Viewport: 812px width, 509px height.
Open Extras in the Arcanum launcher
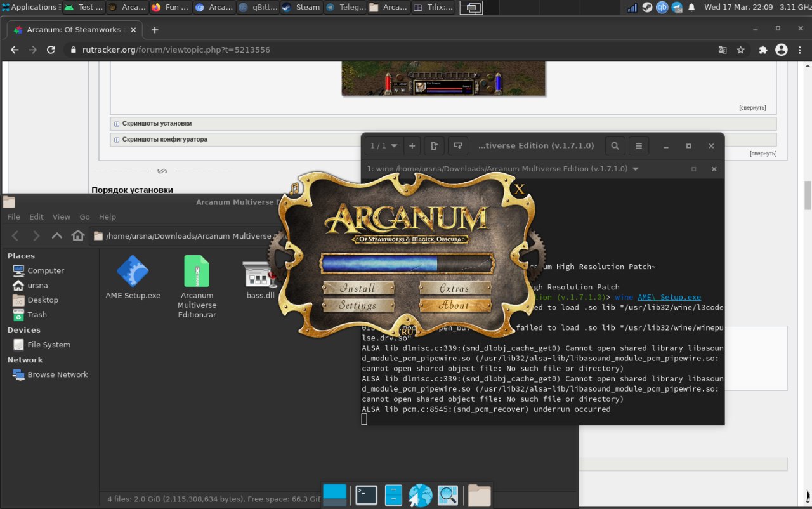[455, 288]
